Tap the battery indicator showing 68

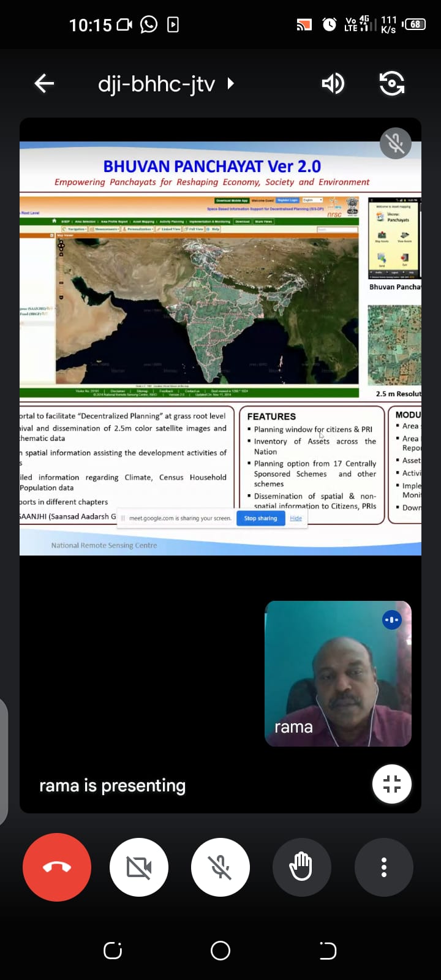tap(415, 24)
